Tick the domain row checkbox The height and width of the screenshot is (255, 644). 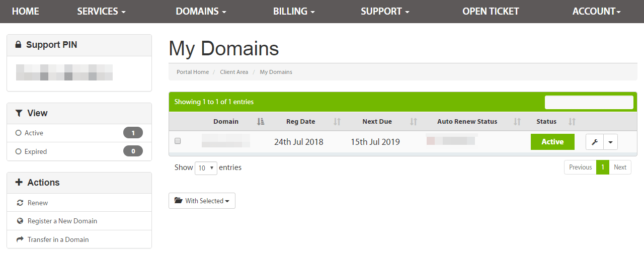coord(178,141)
